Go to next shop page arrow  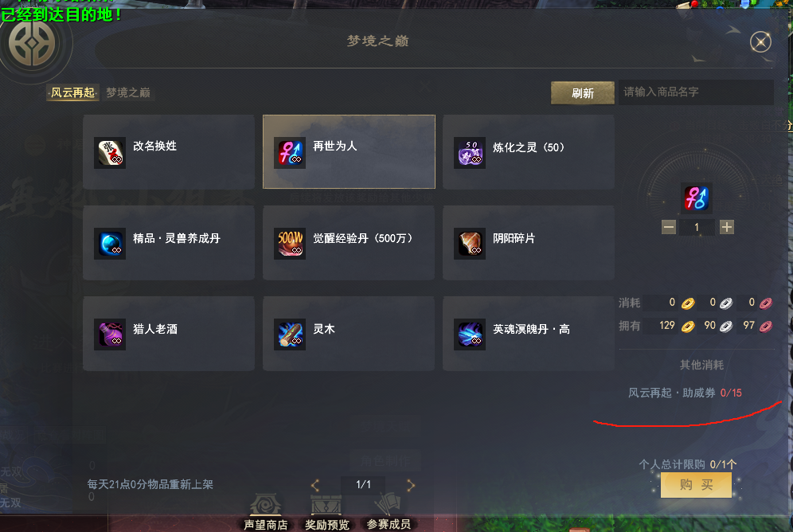click(411, 486)
